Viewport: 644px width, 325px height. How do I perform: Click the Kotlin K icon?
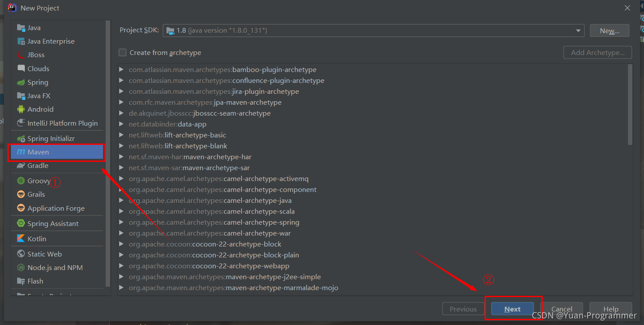click(21, 239)
